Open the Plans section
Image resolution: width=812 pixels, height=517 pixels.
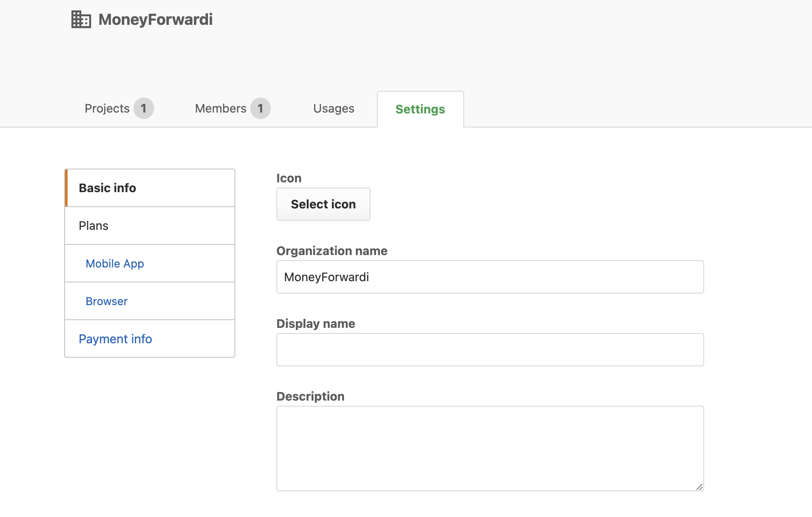click(150, 226)
